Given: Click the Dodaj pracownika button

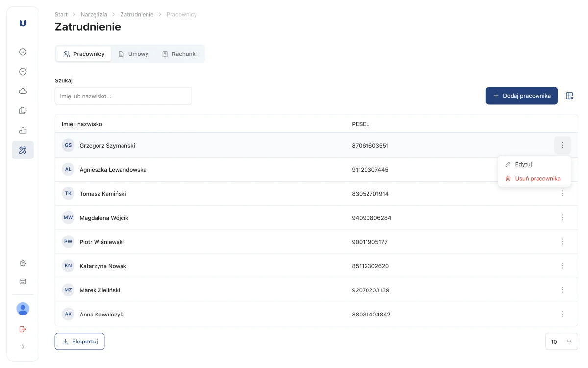Looking at the screenshot, I should click(x=521, y=96).
